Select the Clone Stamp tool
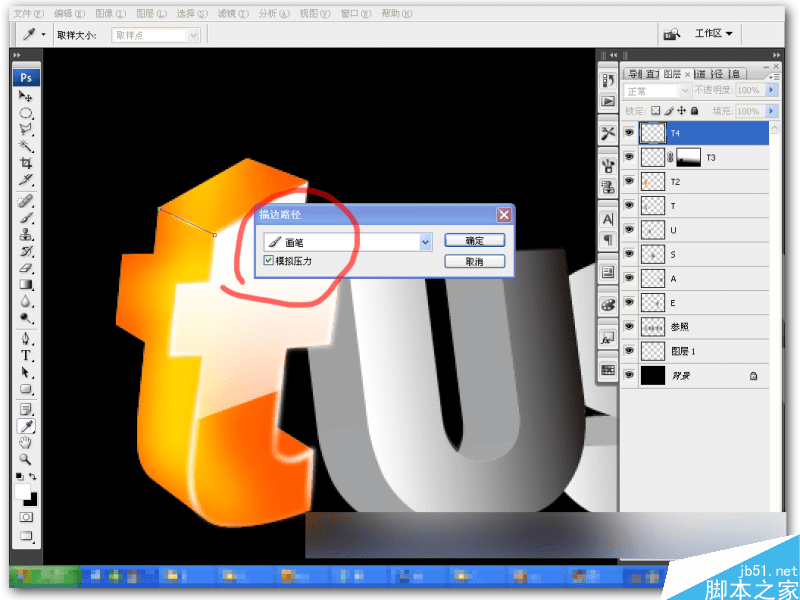The height and width of the screenshot is (600, 800). tap(26, 235)
